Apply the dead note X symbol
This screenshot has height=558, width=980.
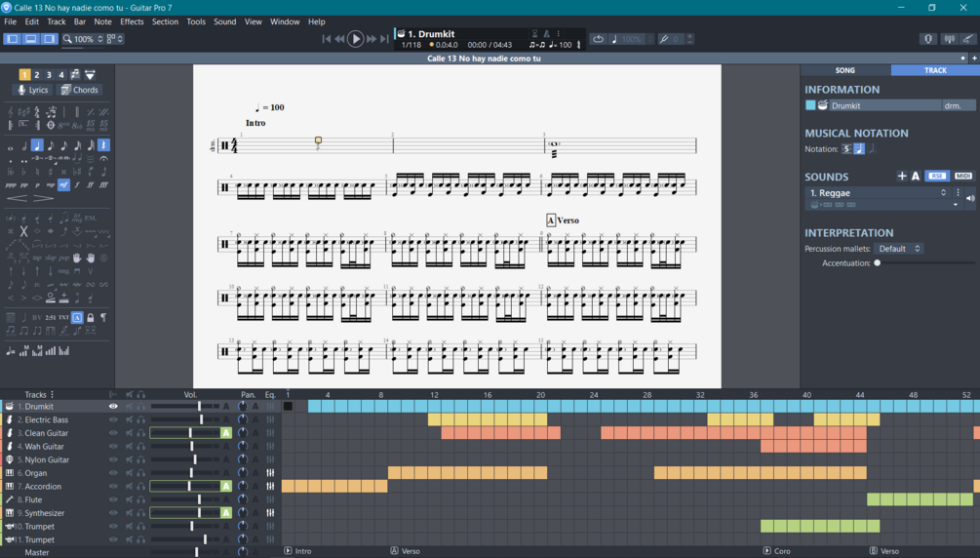tap(23, 231)
